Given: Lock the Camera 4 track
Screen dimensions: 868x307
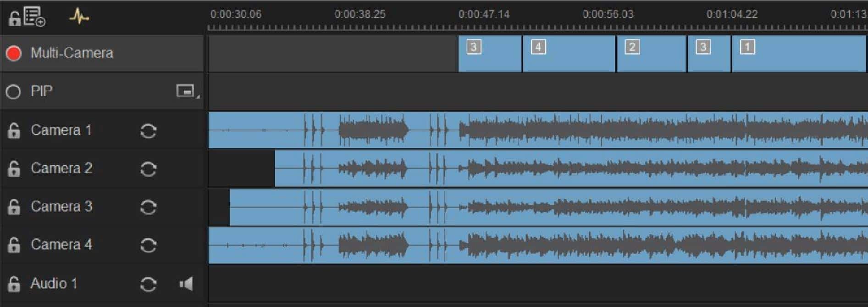Looking at the screenshot, I should 14,245.
